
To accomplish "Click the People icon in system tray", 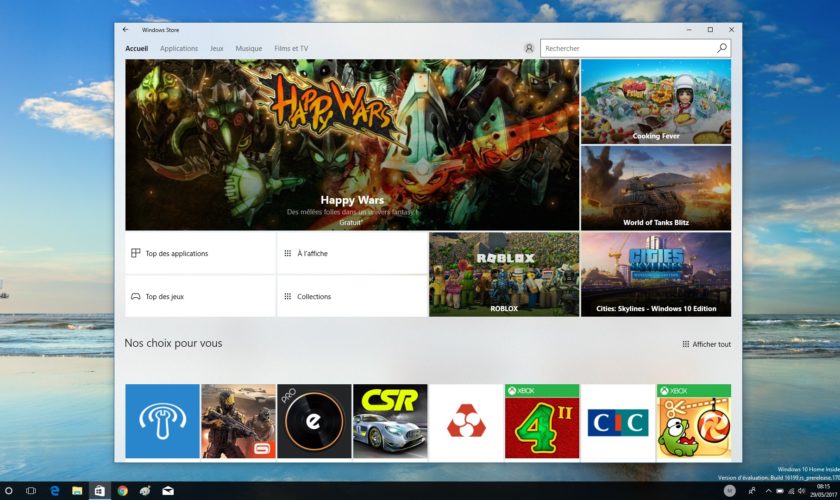I will 752,490.
